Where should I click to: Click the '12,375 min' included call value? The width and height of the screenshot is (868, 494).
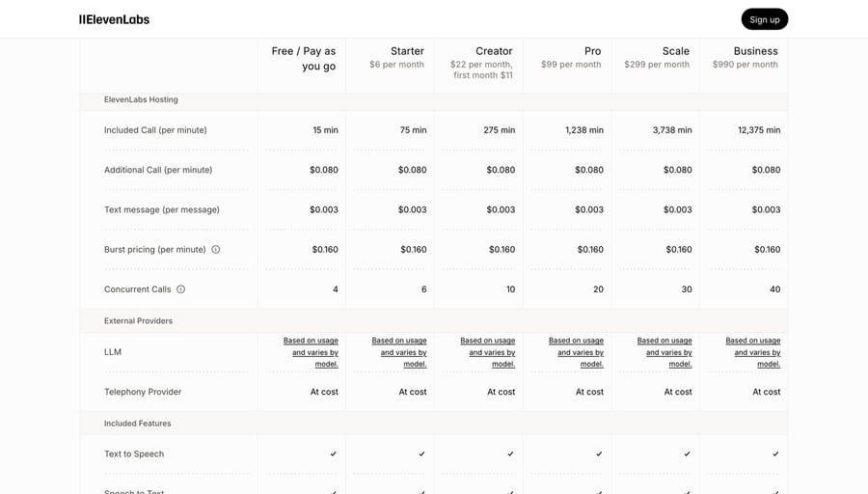pos(759,130)
